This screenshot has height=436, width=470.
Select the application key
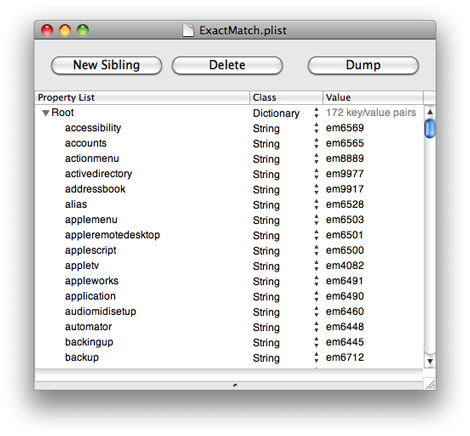[90, 297]
